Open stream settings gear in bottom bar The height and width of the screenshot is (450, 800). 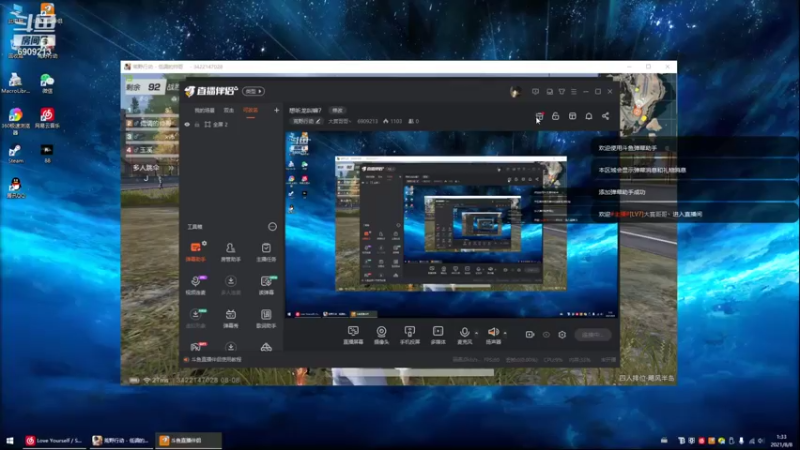[x=562, y=335]
